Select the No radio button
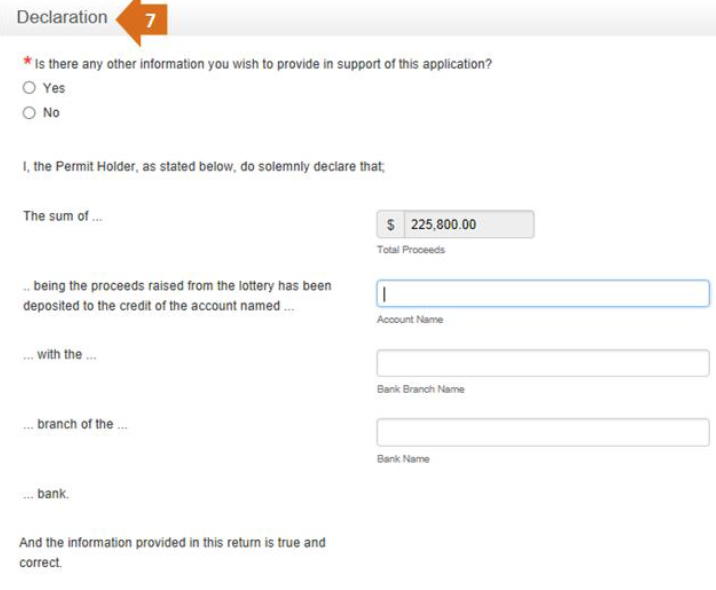This screenshot has width=716, height=590. point(29,112)
